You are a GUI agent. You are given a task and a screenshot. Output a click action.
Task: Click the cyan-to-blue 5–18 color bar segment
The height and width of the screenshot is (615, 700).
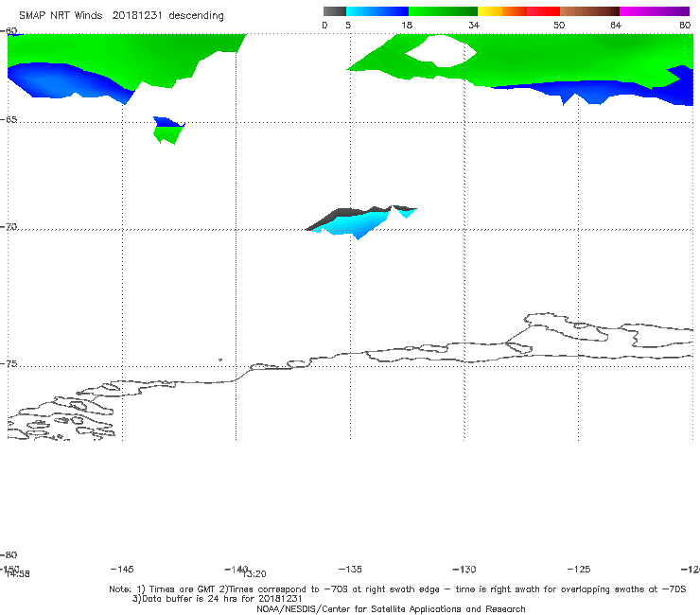click(377, 11)
